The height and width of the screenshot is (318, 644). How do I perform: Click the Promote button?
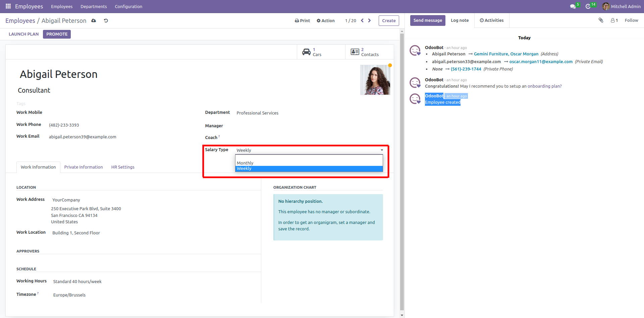[57, 34]
